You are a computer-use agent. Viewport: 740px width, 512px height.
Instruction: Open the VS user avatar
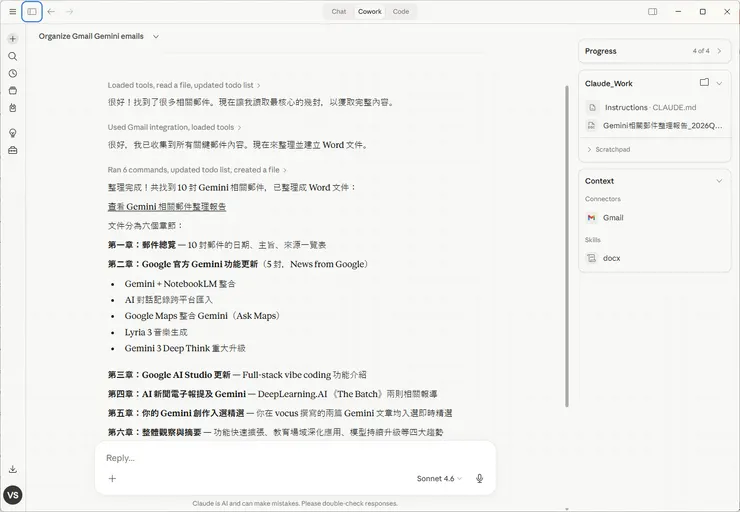(13, 495)
